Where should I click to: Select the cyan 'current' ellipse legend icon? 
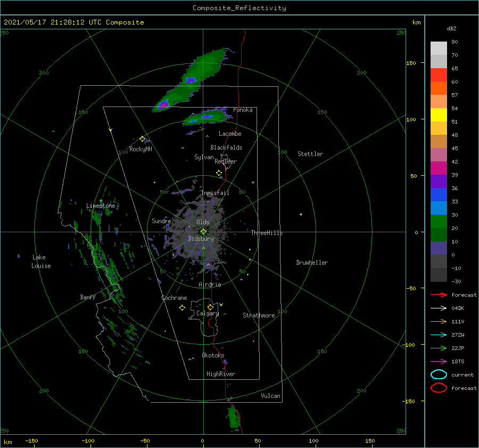(x=439, y=374)
